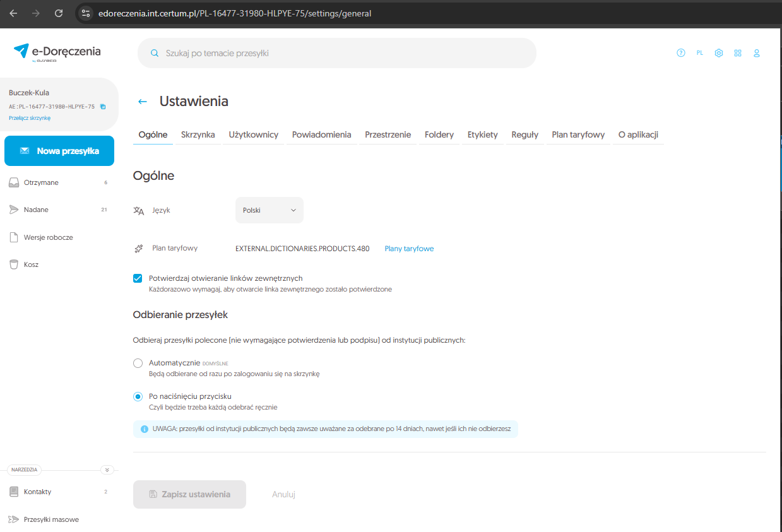Screen dimensions: 782x532
Task: Click the browser reload icon
Action: [x=59, y=13]
